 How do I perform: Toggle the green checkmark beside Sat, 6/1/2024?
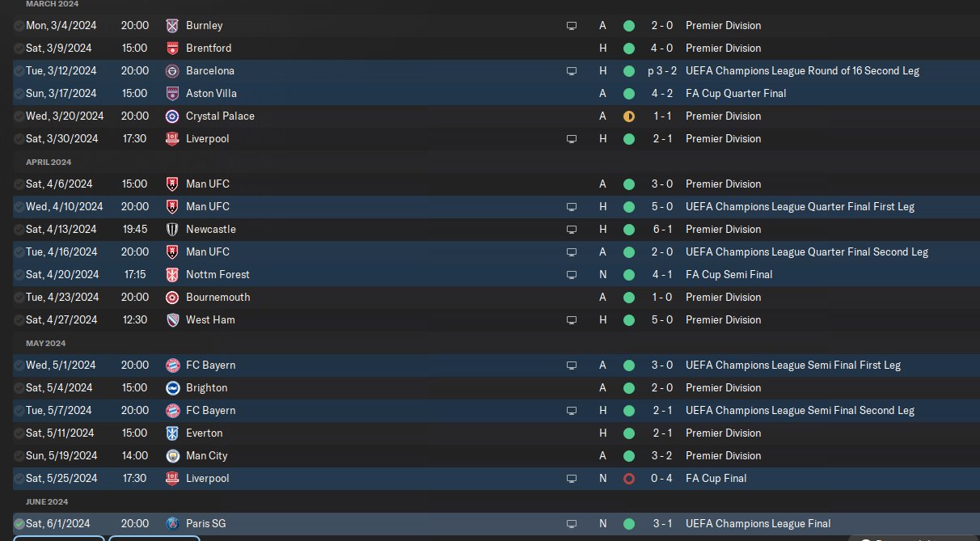tap(19, 524)
